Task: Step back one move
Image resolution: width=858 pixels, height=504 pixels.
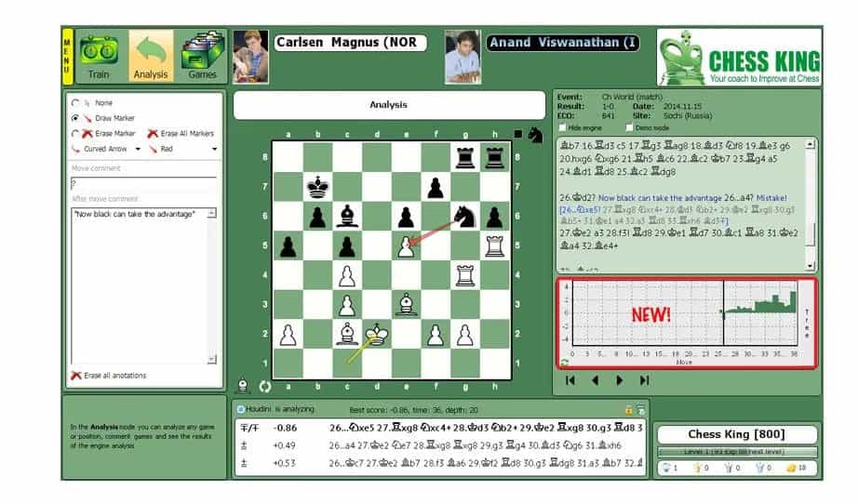Action: (x=596, y=380)
